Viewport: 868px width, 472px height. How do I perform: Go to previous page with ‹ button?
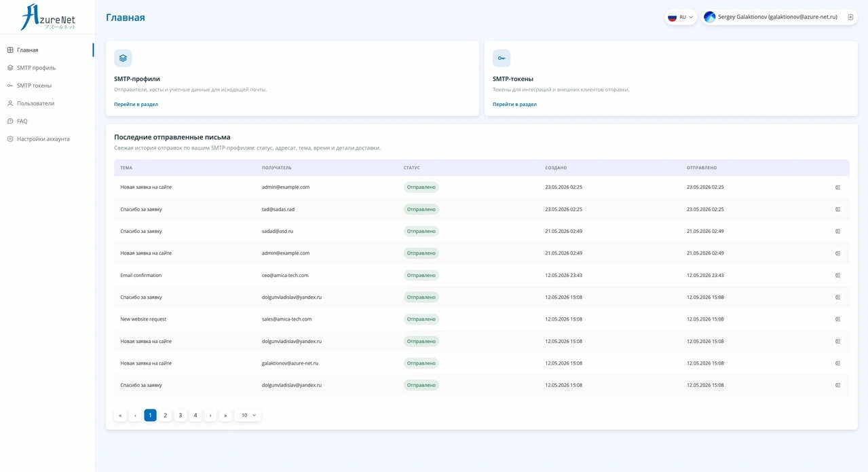tap(135, 415)
